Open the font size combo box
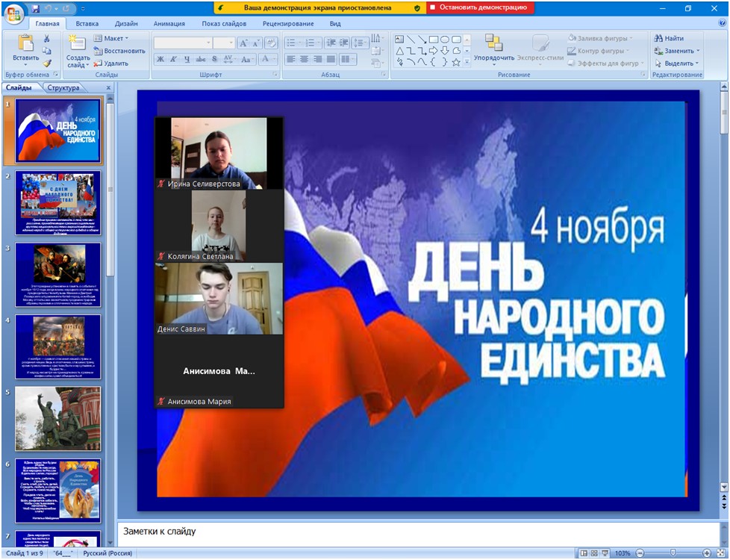730x560 pixels. point(223,43)
